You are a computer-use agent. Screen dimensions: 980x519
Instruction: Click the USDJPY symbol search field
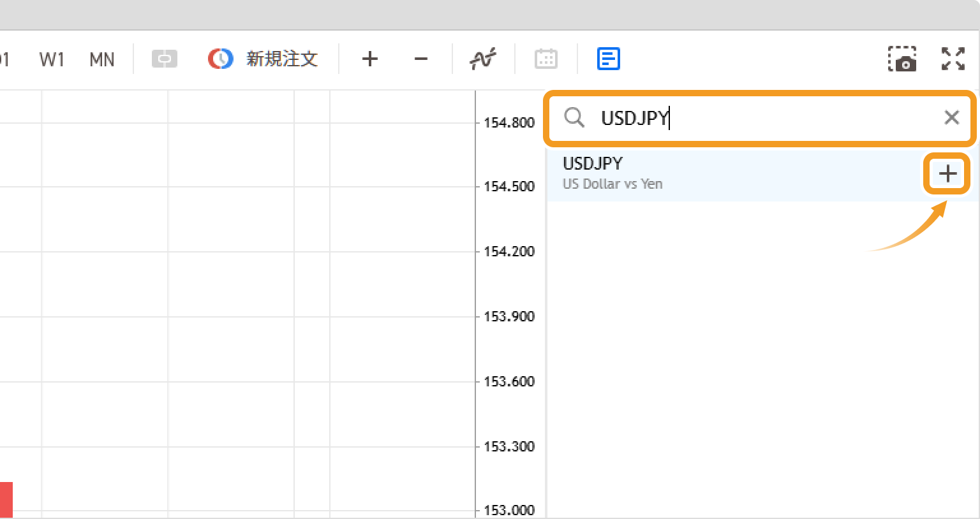click(x=759, y=117)
